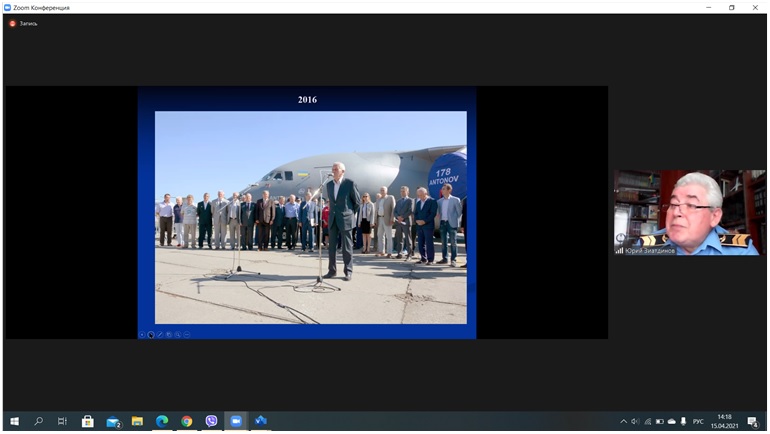Open the more options button in slideshow controls
The image size is (770, 434).
pos(187,334)
